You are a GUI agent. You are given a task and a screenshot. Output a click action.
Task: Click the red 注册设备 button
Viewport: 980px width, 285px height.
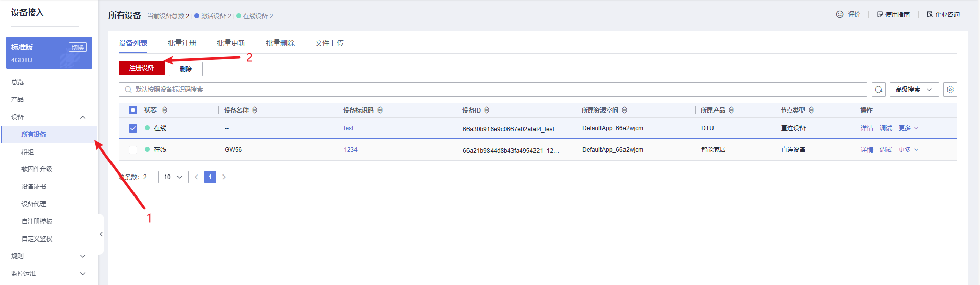(x=141, y=68)
